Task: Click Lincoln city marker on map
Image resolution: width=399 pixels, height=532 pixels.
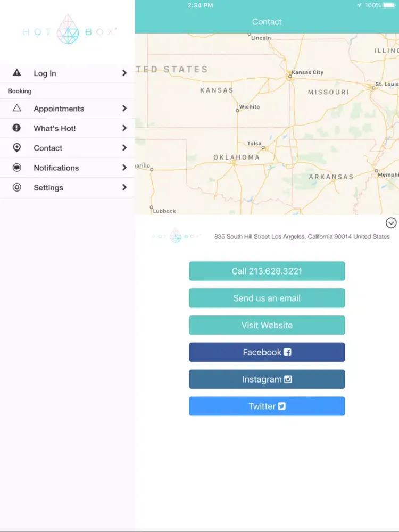Action: click(250, 34)
